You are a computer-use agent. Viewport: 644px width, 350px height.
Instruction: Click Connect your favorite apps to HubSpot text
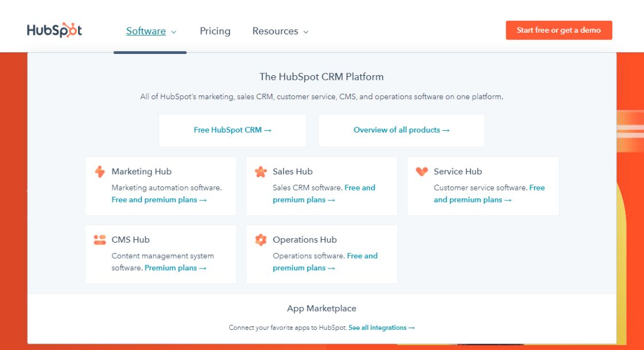coord(287,328)
